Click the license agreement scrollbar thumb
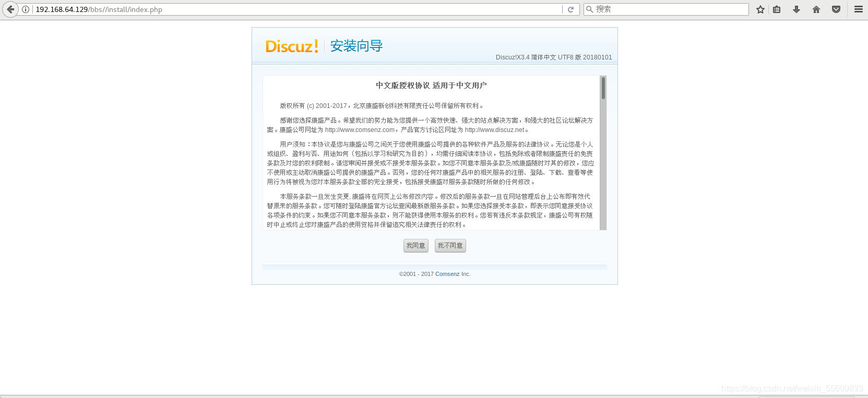This screenshot has width=868, height=398. click(603, 88)
